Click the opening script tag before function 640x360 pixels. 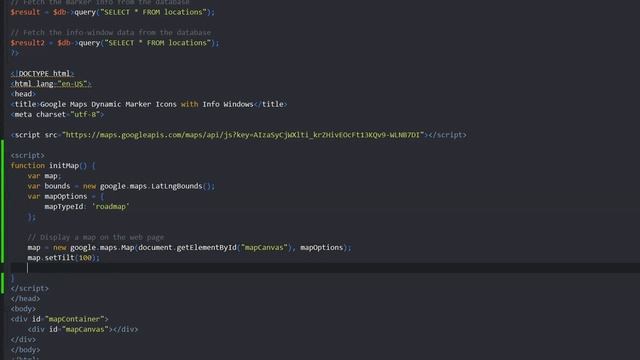28,155
